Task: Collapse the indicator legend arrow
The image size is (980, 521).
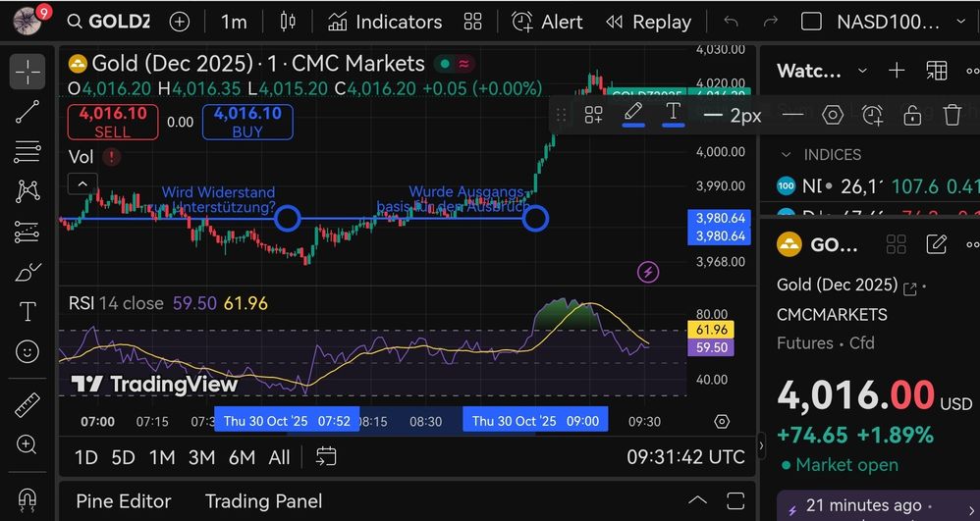Action: (82, 183)
